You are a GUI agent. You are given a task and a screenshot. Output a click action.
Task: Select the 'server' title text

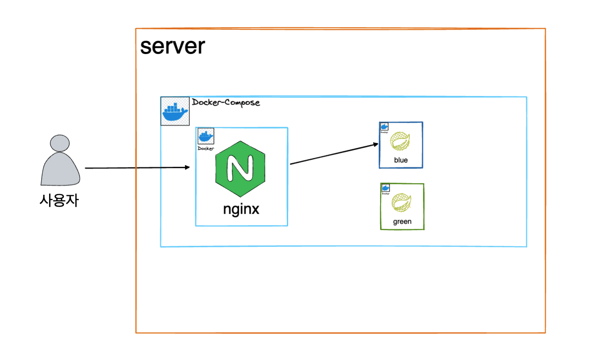click(172, 46)
